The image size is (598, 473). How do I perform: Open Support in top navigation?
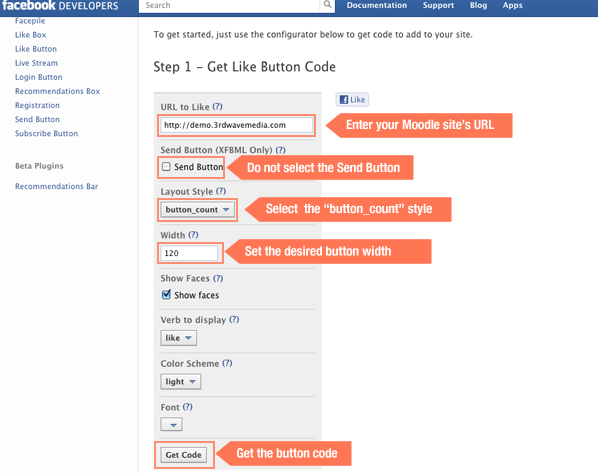(x=438, y=5)
